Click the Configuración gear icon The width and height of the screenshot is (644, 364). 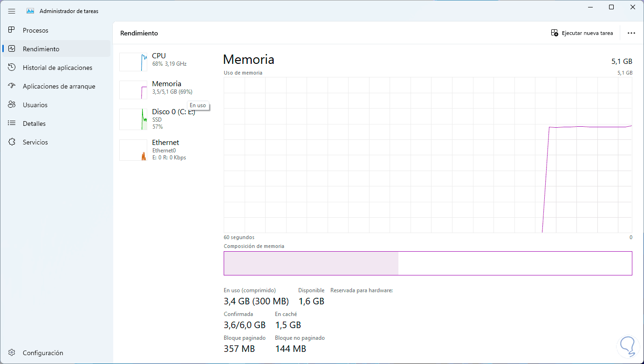click(12, 353)
